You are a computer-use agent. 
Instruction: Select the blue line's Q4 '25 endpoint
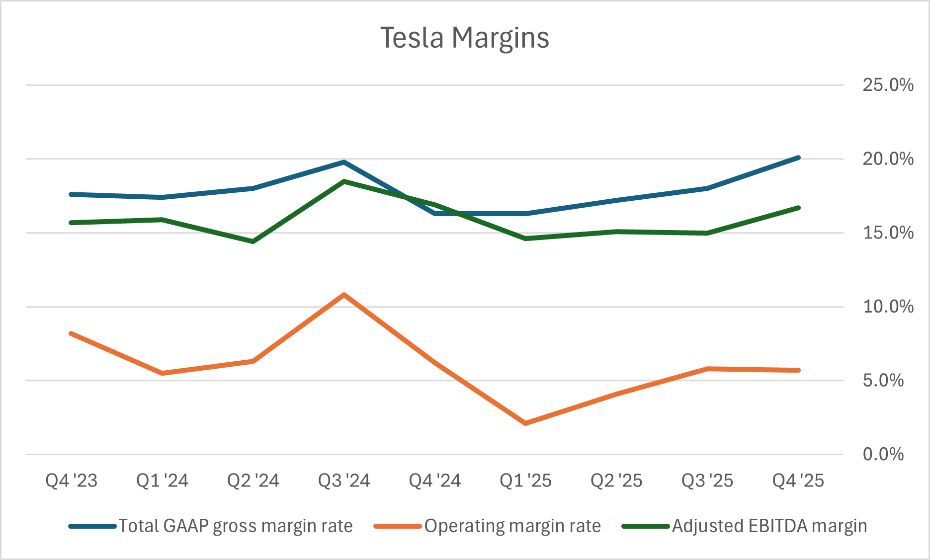click(x=798, y=158)
